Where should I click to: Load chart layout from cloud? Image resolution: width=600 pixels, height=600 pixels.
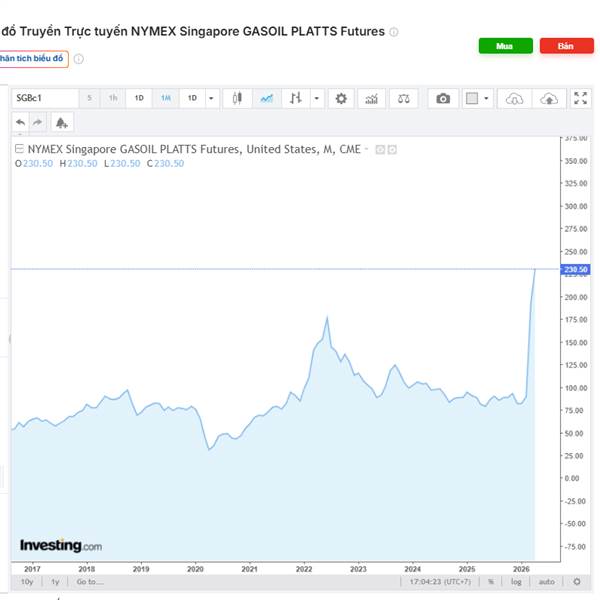pyautogui.click(x=514, y=99)
